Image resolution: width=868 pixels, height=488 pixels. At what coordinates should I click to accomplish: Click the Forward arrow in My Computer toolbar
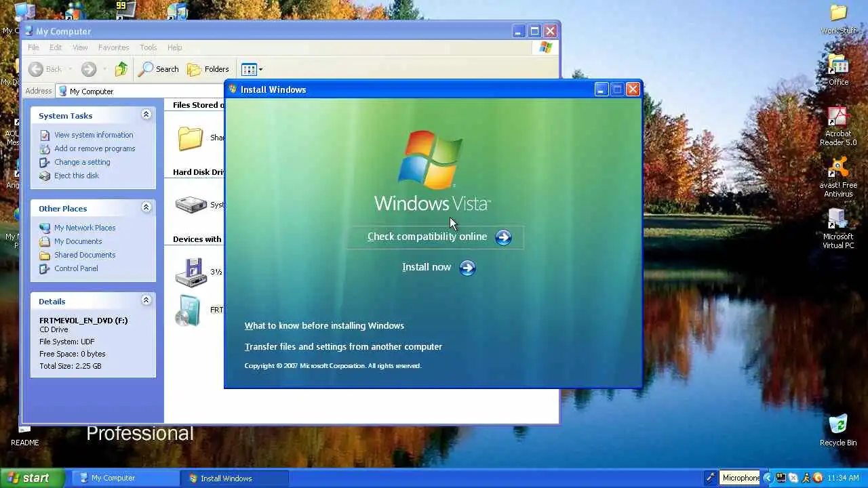pos(89,69)
